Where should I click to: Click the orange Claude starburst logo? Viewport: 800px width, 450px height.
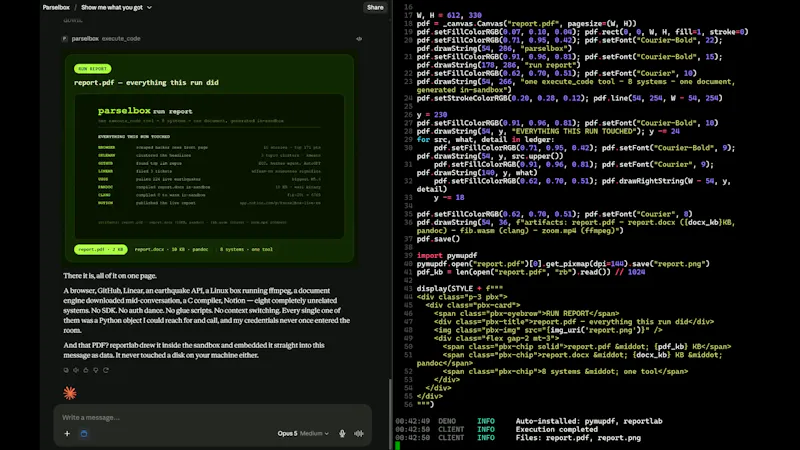pyautogui.click(x=70, y=393)
